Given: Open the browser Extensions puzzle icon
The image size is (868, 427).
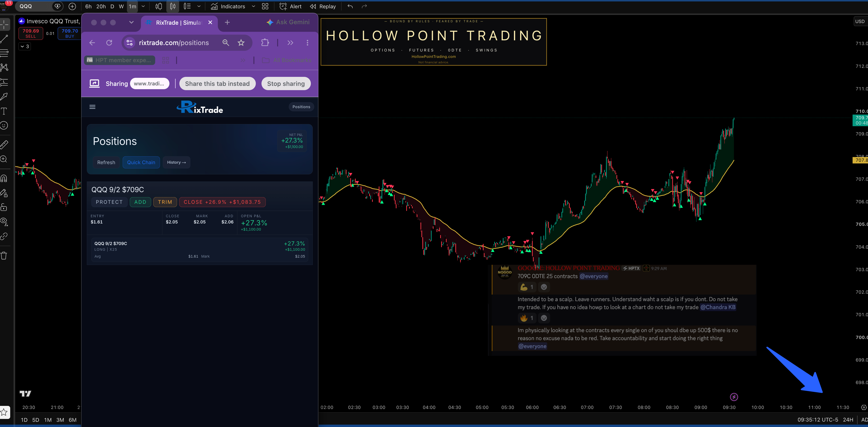Looking at the screenshot, I should 265,43.
